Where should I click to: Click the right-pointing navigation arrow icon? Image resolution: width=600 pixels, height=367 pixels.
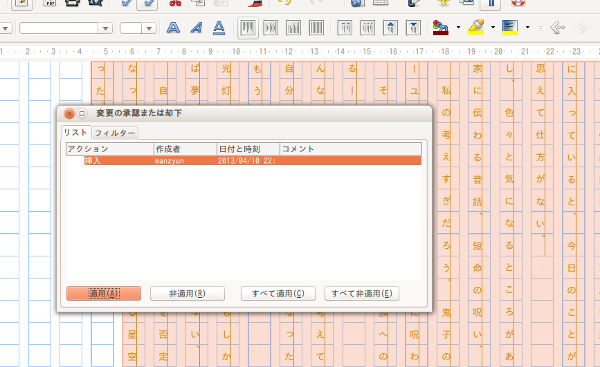(x=581, y=28)
